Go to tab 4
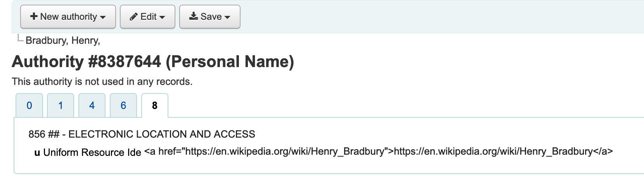 [92, 105]
